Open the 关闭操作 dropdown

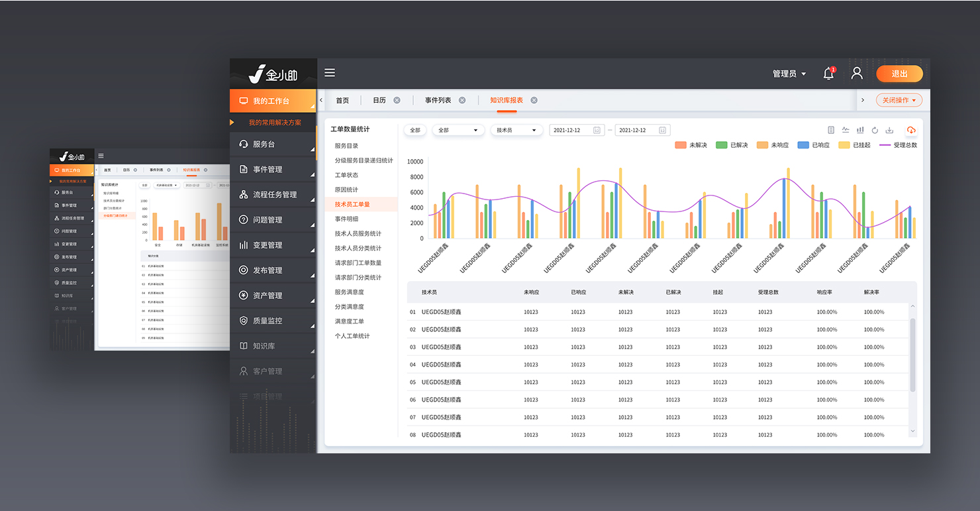tap(899, 100)
